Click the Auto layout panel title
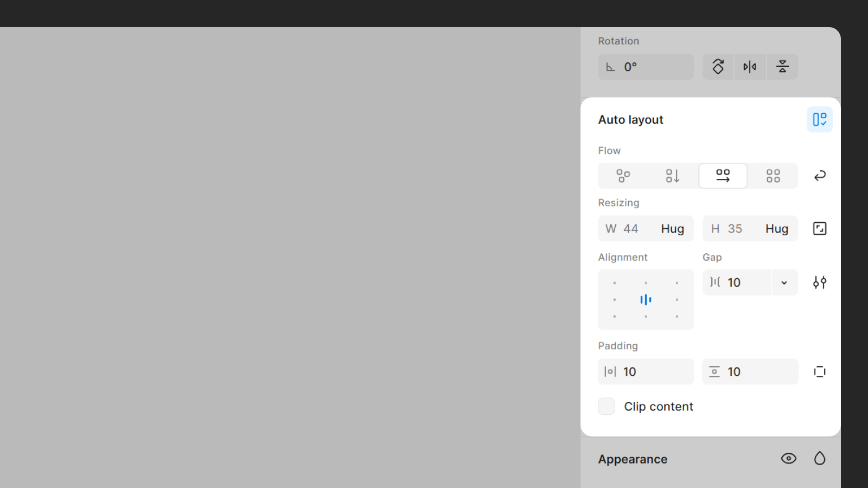The image size is (868, 488). tap(630, 119)
